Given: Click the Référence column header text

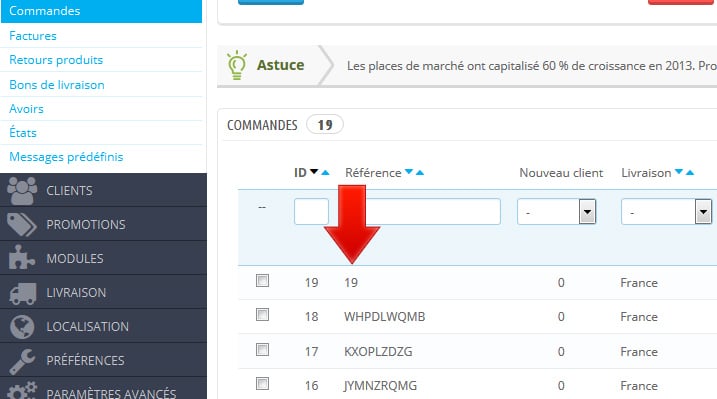Looking at the screenshot, I should pyautogui.click(x=373, y=173).
